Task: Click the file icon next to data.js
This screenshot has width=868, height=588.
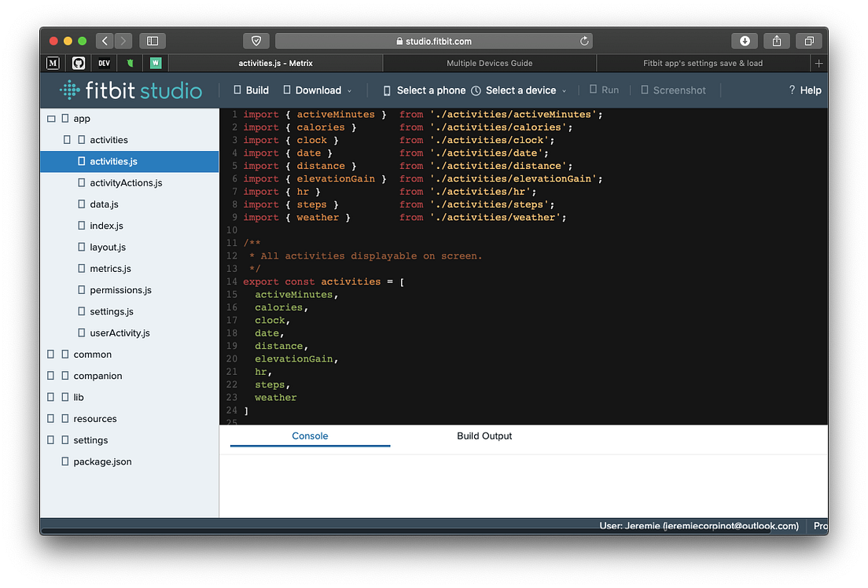Action: click(x=82, y=204)
